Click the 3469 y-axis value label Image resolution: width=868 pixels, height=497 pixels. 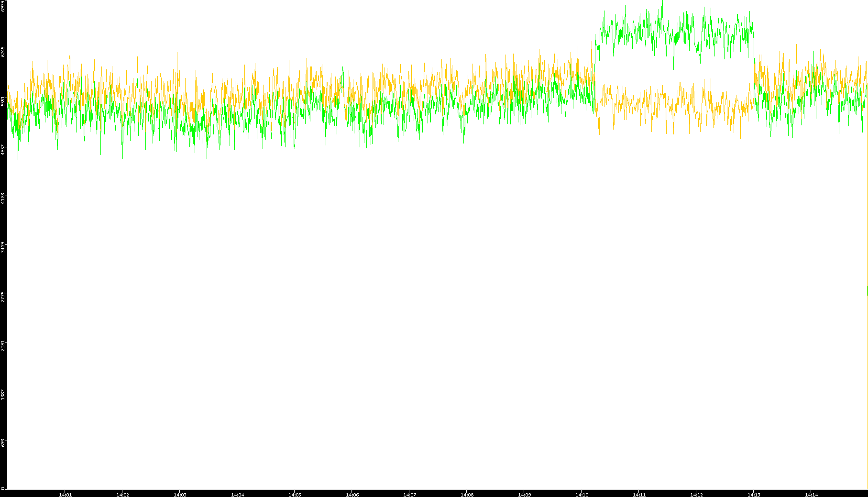[x=3, y=247]
